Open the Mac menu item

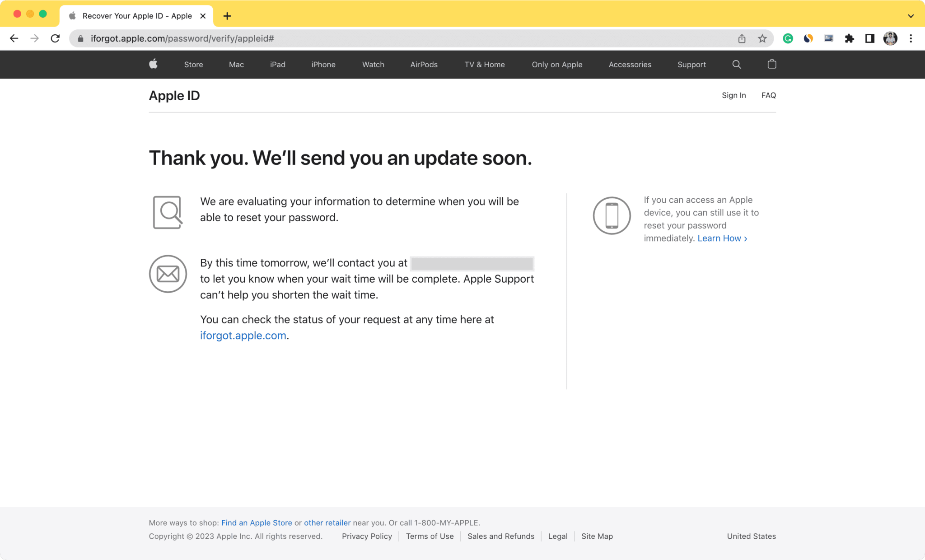click(x=236, y=65)
